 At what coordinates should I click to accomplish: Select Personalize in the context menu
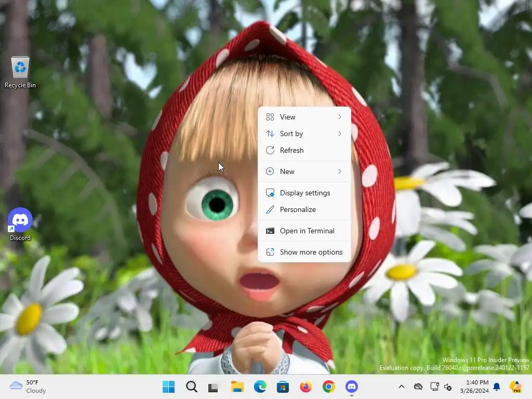tap(304, 209)
